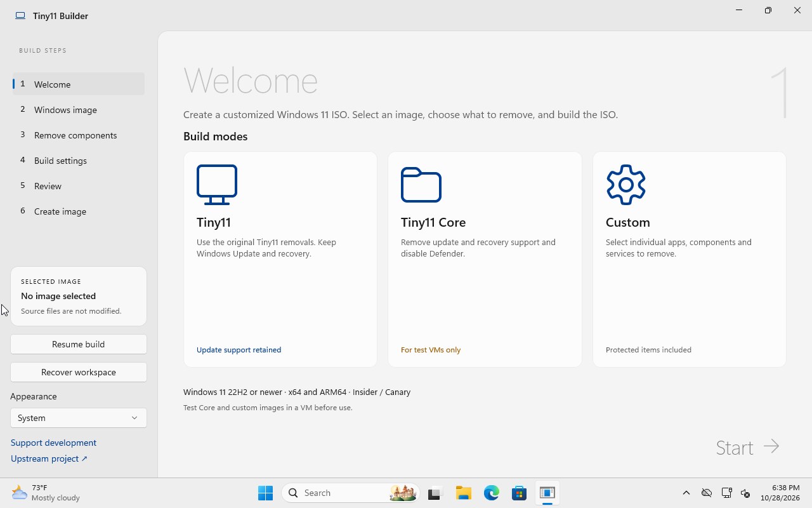Viewport: 812px width, 508px height.
Task: Go to the Build settings step
Action: coord(79,161)
